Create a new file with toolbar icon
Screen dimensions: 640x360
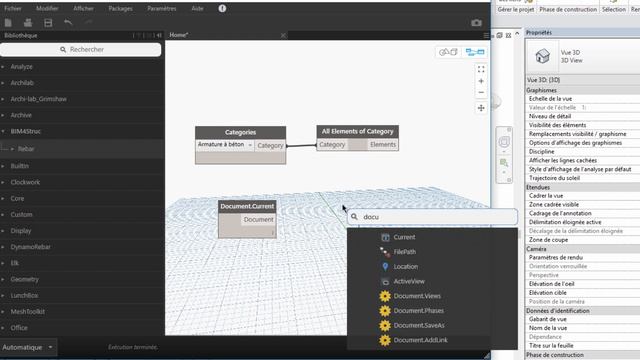[8, 23]
